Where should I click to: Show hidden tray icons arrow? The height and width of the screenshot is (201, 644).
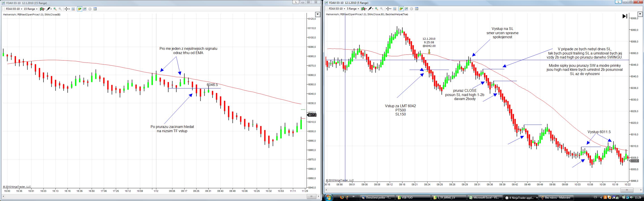coord(601,197)
